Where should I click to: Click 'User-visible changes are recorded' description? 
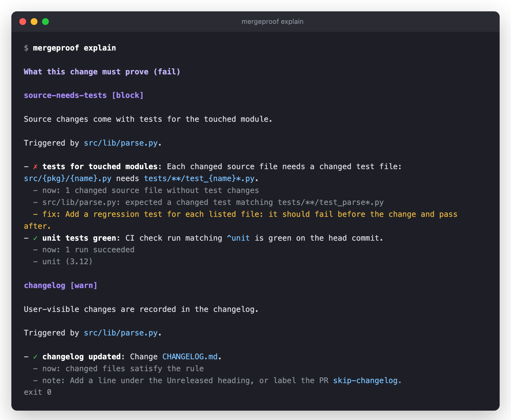pyautogui.click(x=141, y=309)
